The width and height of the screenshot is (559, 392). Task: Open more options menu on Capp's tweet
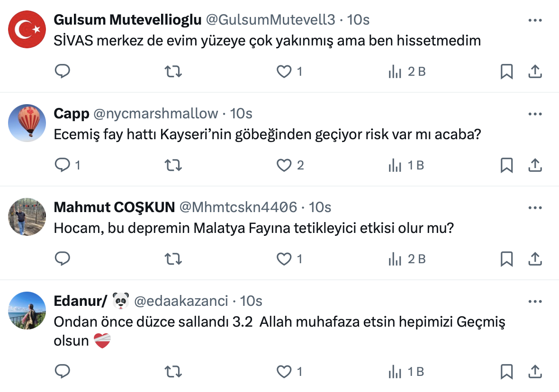point(535,114)
